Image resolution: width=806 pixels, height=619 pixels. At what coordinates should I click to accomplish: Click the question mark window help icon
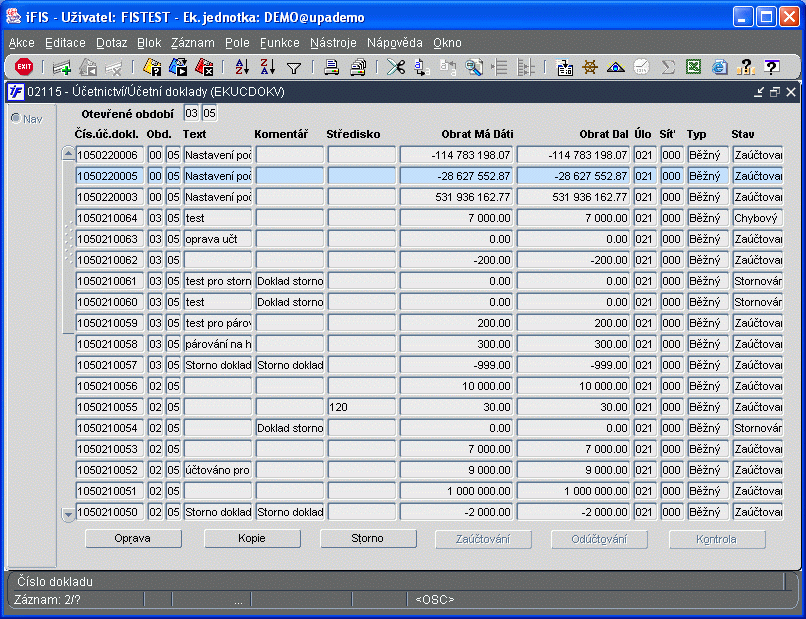click(772, 67)
